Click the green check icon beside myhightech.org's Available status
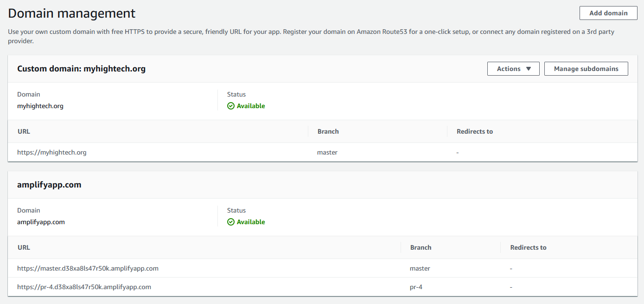Screen dimensions: 644x304 [231, 106]
